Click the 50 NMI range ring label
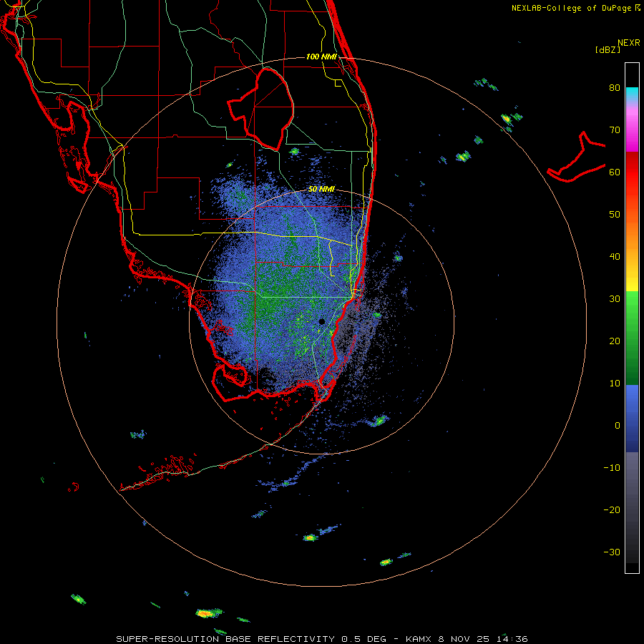 tap(321, 190)
